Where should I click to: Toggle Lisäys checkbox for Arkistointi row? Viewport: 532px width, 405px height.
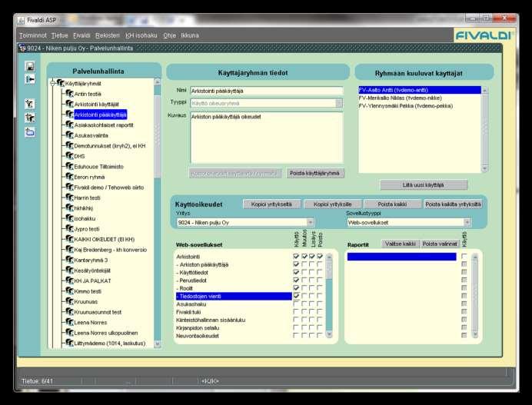(x=312, y=256)
